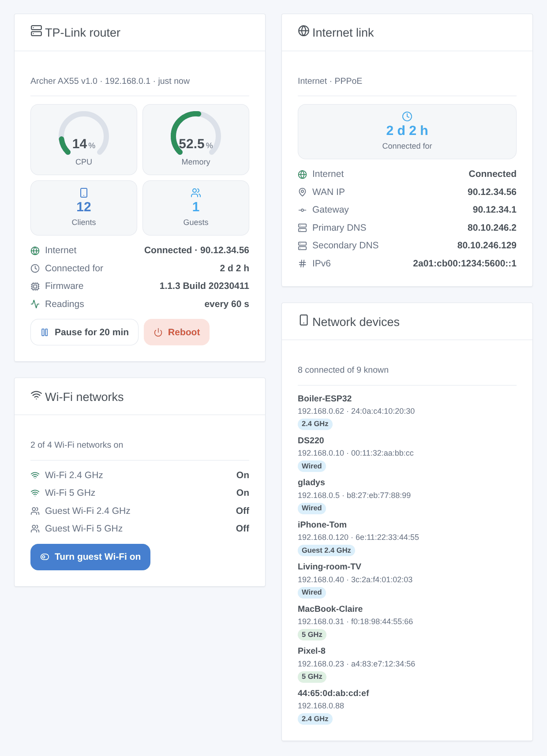Select the gladys device name
The image size is (547, 756).
[311, 483]
